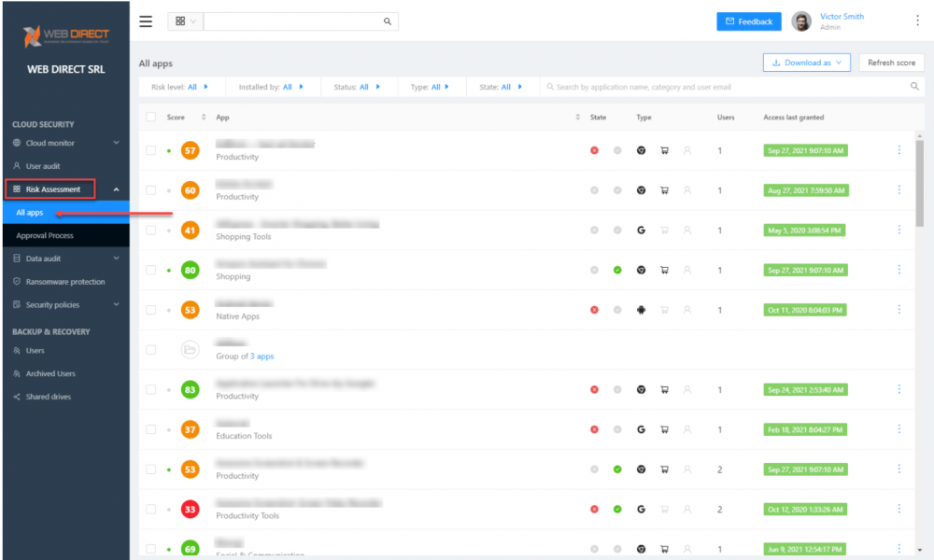The width and height of the screenshot is (934, 560).
Task: Check the box for score 60 Productivity row
Action: (151, 190)
